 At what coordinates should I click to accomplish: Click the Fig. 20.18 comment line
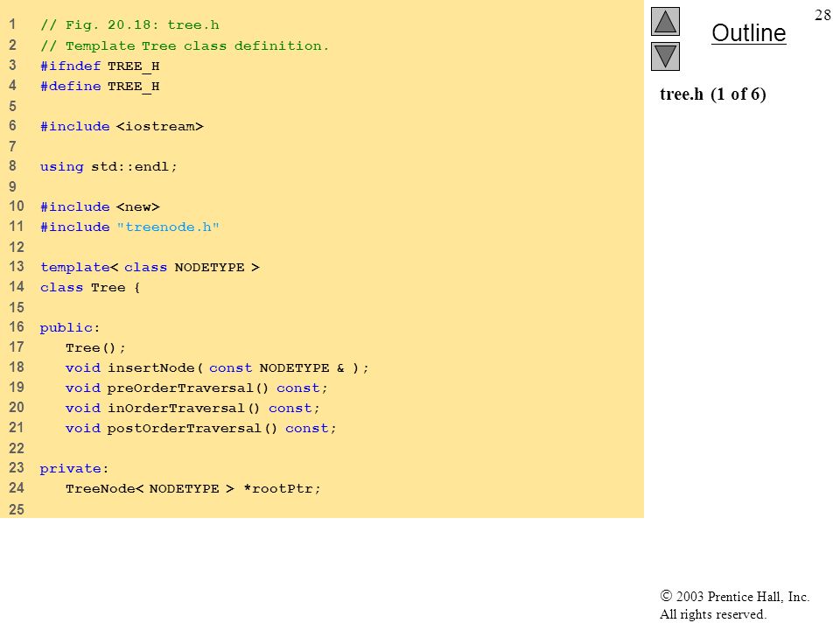(129, 25)
